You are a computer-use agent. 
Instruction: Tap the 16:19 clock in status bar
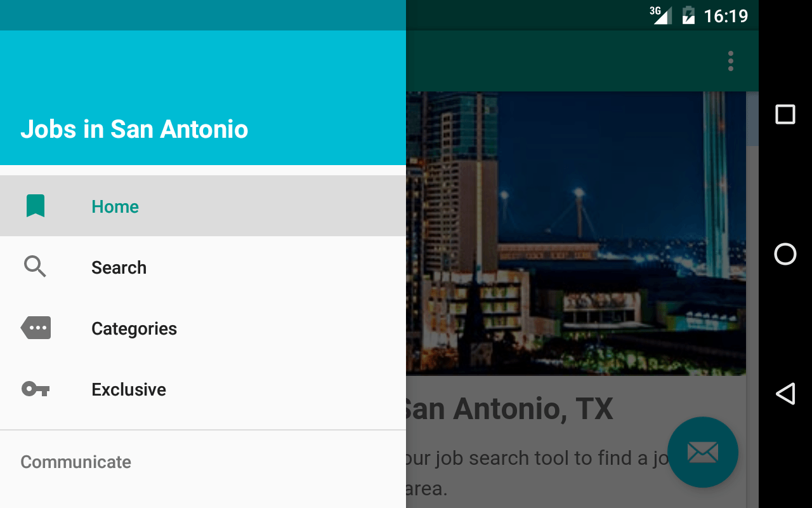tap(726, 16)
